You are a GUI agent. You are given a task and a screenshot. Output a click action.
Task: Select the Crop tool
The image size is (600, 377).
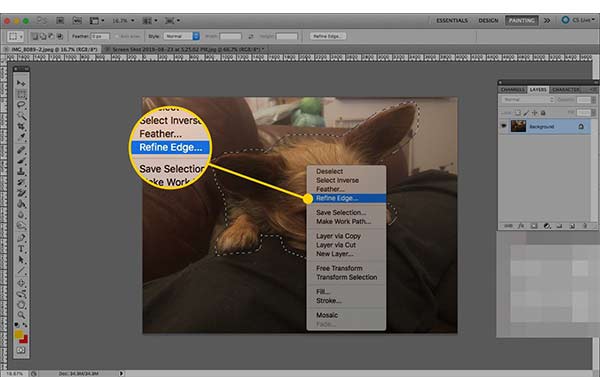[x=21, y=126]
